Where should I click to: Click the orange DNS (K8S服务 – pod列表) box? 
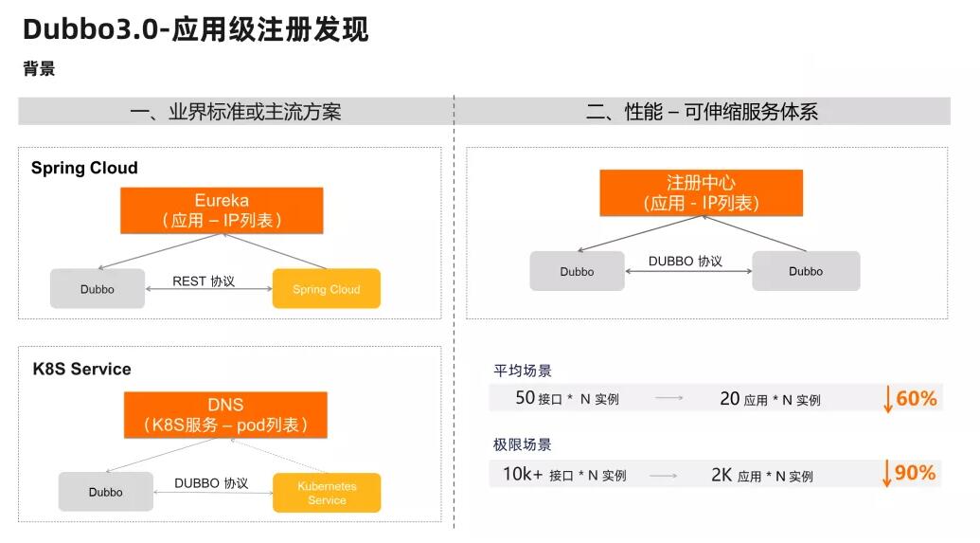tap(225, 415)
